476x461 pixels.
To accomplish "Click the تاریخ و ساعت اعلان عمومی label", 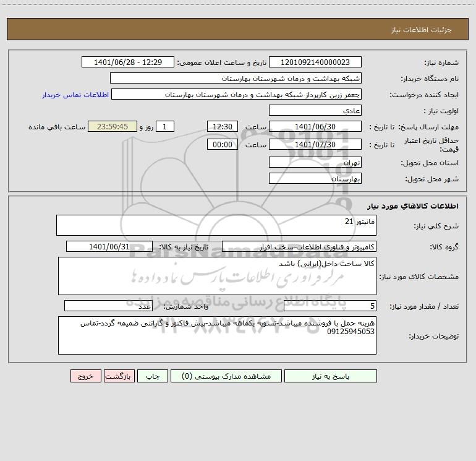I will pos(222,62).
